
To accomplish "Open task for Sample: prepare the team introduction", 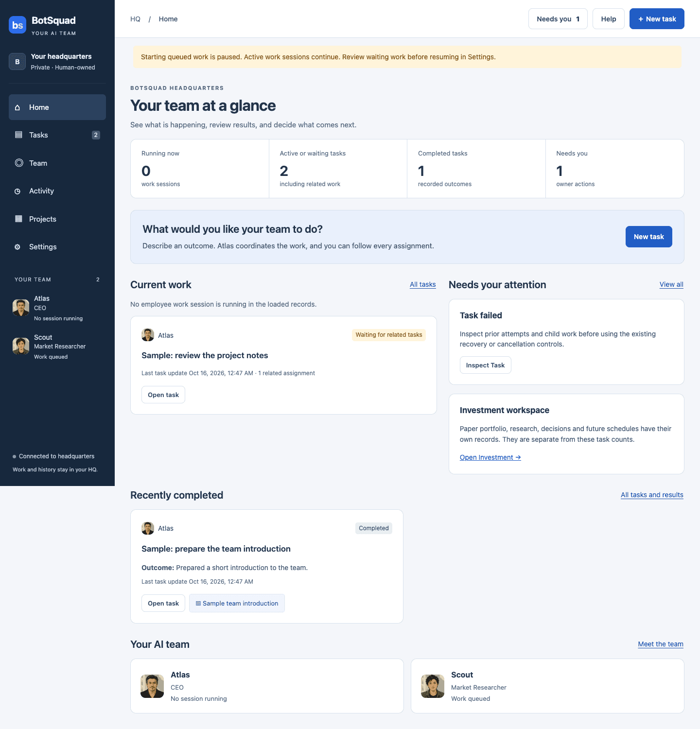I will [x=163, y=603].
